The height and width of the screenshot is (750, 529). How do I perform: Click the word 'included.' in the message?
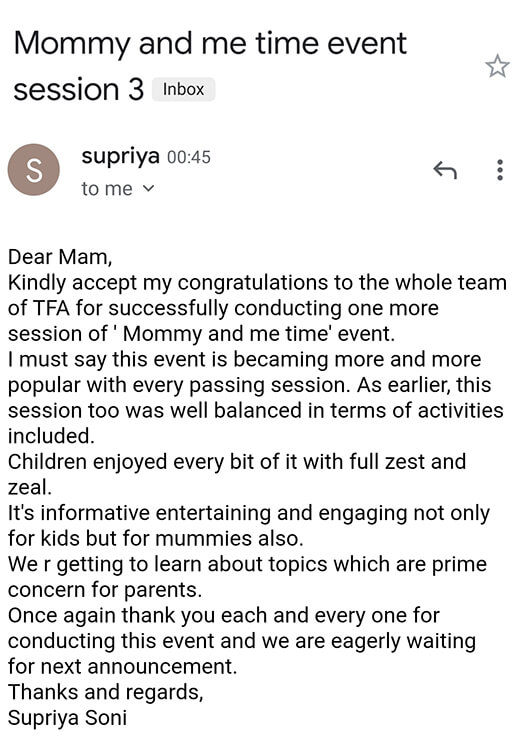point(52,436)
